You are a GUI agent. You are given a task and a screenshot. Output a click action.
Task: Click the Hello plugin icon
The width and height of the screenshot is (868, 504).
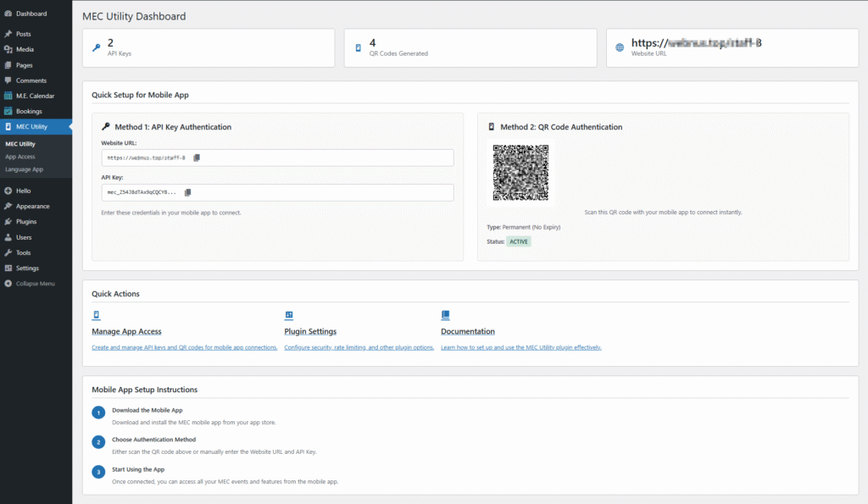click(x=8, y=191)
